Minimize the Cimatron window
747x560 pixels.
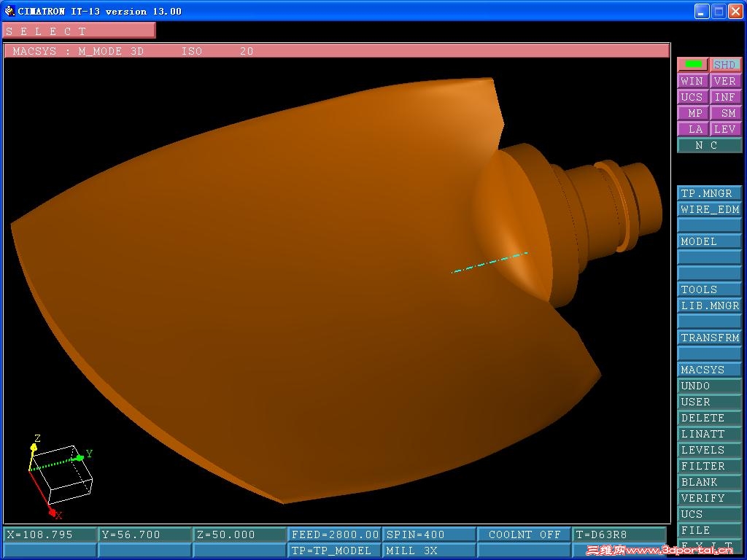click(702, 11)
